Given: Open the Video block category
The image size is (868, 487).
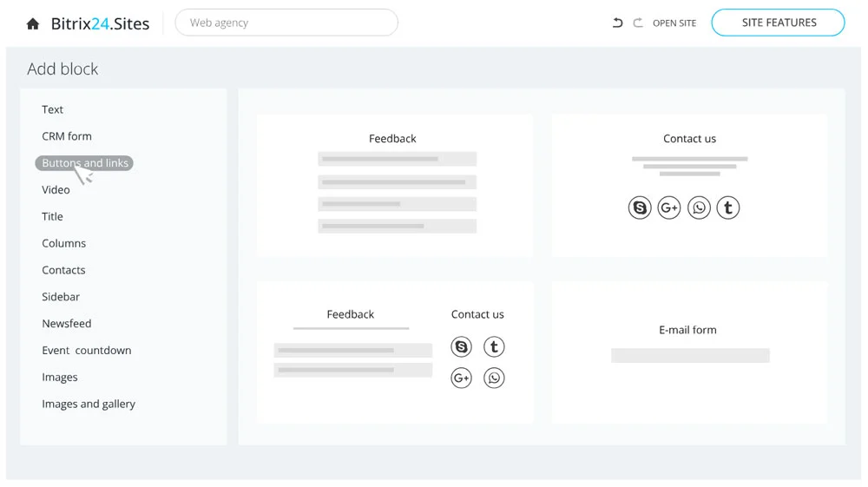Looking at the screenshot, I should [x=56, y=189].
